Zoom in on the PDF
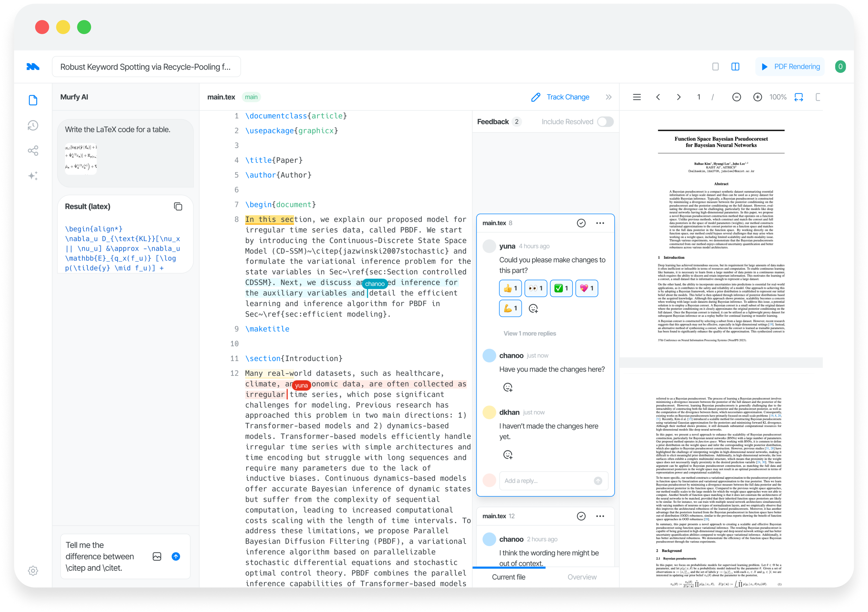 (757, 97)
